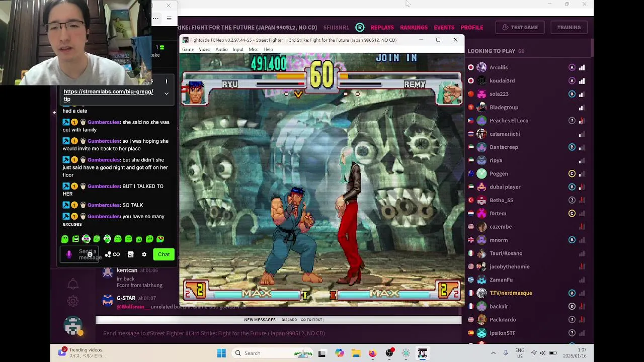Open the emoji picker in stream chat
The width and height of the screenshot is (644, 362).
point(90,254)
